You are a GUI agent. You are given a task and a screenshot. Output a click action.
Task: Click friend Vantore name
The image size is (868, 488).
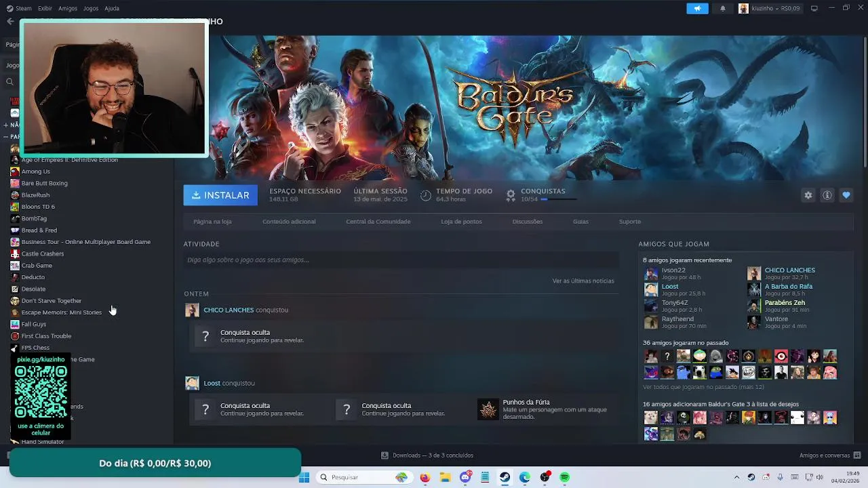click(x=776, y=319)
